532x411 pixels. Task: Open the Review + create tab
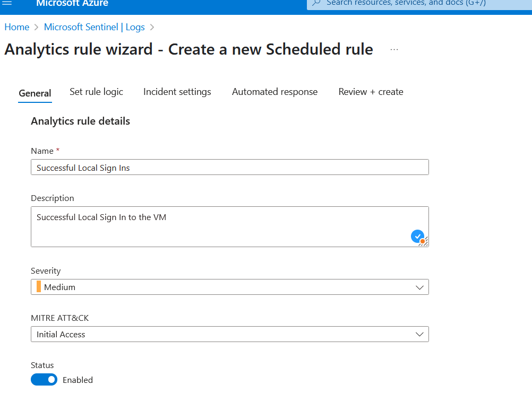(371, 92)
